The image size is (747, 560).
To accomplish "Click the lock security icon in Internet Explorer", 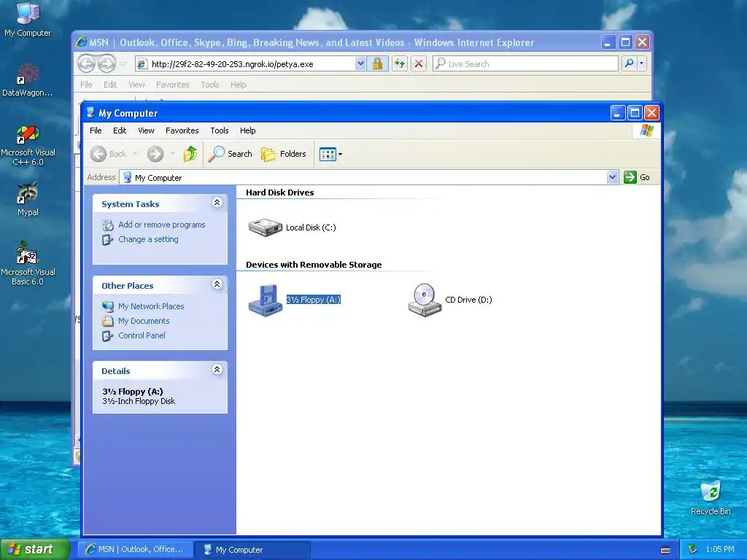I will point(377,64).
